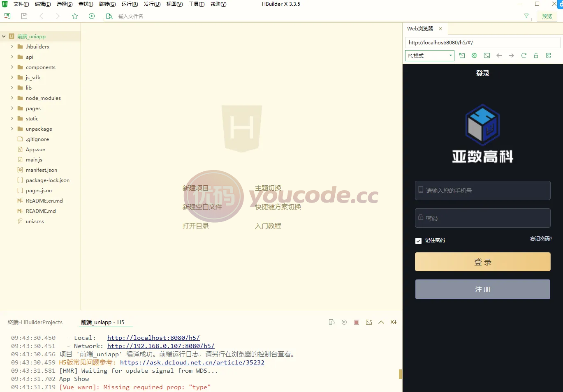Expand the components folder
The image size is (563, 392).
[x=12, y=67]
